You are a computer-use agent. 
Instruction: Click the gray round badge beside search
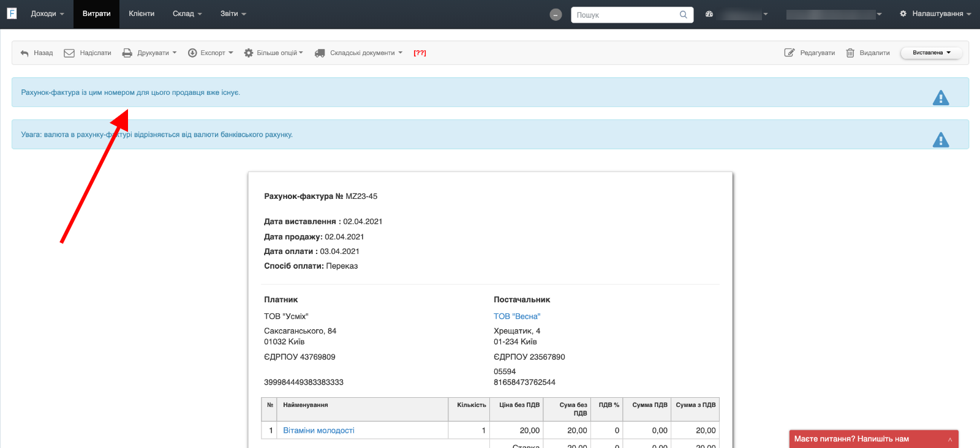(556, 15)
